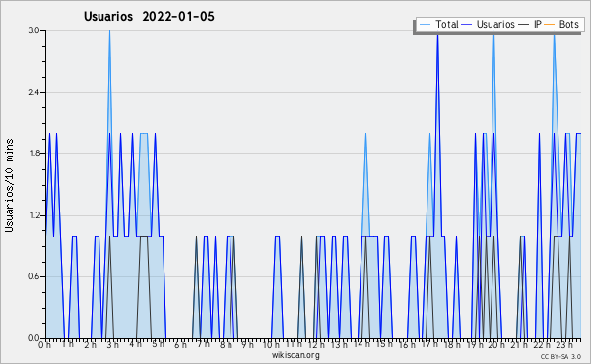Click the 'CC BY-SA 3.0' license text
The height and width of the screenshot is (364, 591).
[560, 356]
